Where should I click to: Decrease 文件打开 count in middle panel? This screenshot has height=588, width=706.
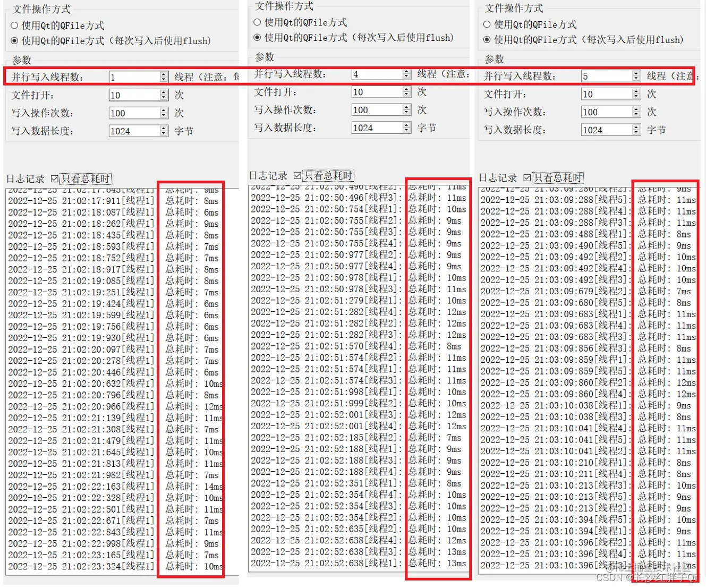point(406,95)
